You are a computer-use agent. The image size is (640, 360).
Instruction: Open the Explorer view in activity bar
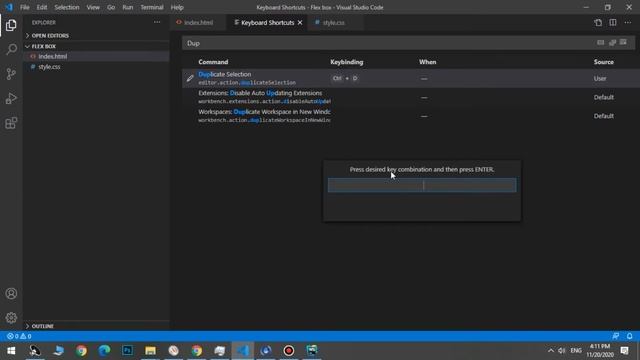click(11, 25)
